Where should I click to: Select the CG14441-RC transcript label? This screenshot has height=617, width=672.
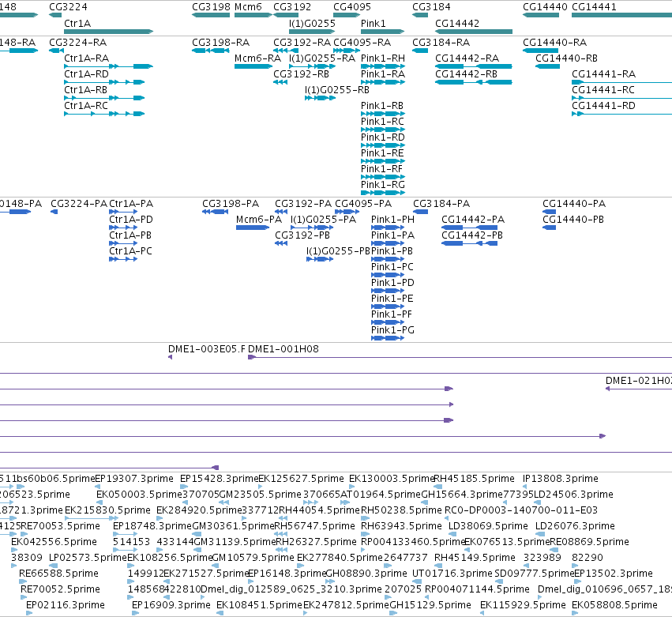pyautogui.click(x=603, y=90)
